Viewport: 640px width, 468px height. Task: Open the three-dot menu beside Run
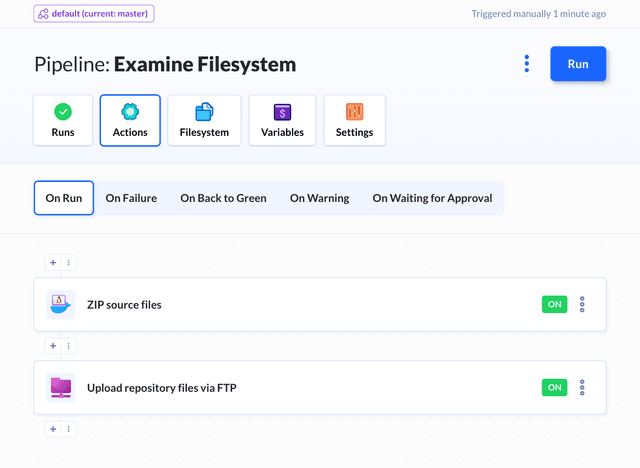pos(527,64)
